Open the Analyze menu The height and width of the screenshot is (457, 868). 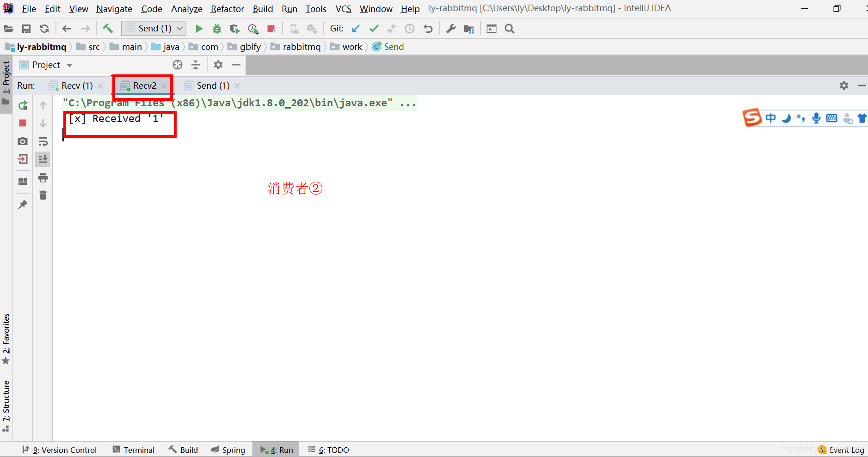[x=187, y=9]
